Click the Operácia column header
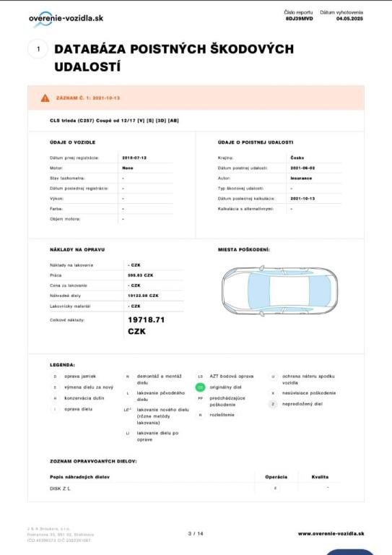The width and height of the screenshot is (392, 555). pyautogui.click(x=276, y=477)
